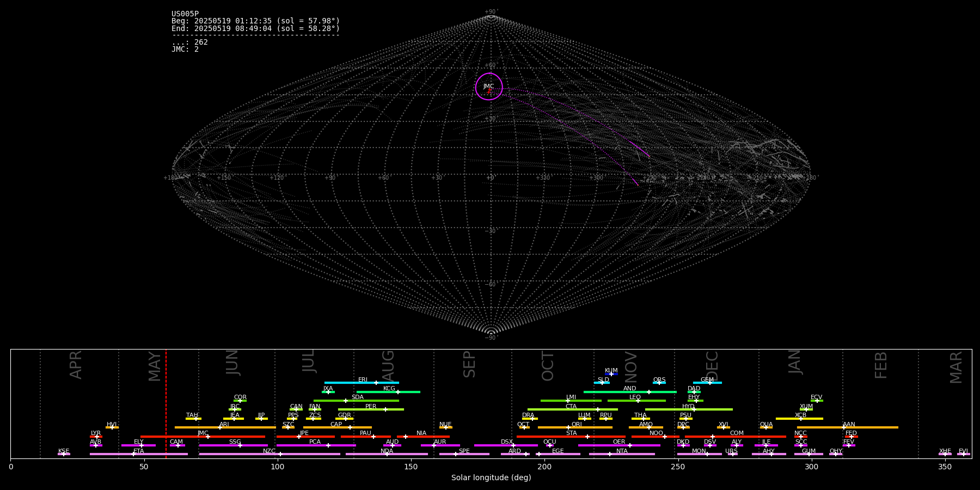Click the US005P station header text

click(x=185, y=14)
